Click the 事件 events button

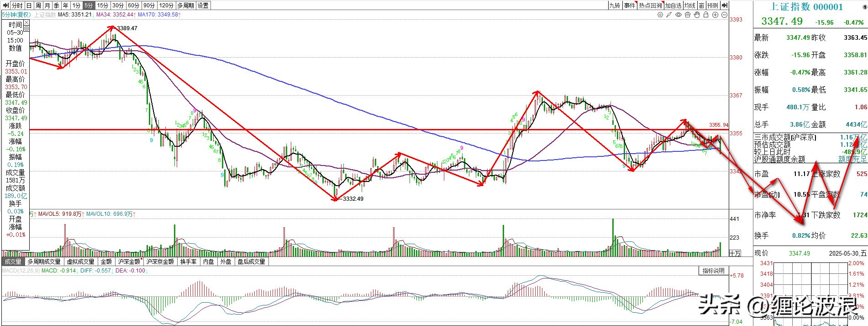coord(630,5)
